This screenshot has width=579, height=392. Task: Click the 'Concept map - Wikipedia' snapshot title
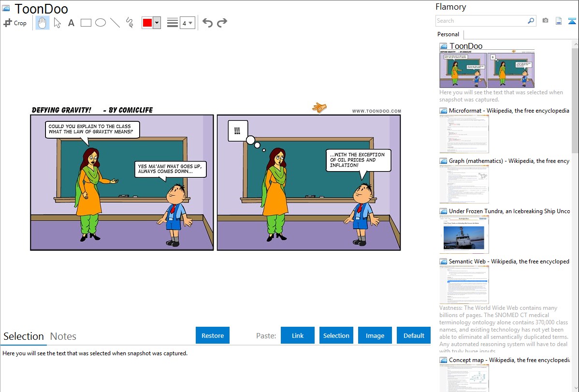(509, 360)
